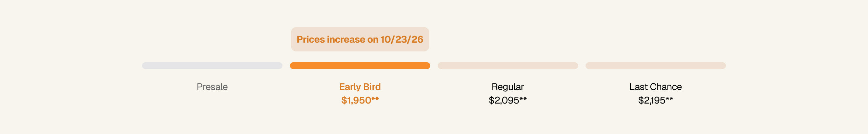
Task: Click the $2,195** Last Chance price
Action: [x=656, y=100]
